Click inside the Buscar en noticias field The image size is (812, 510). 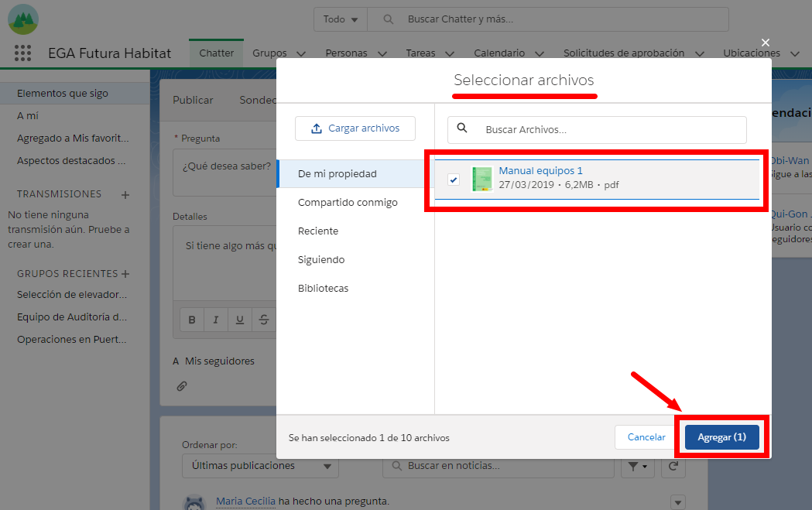tap(498, 466)
